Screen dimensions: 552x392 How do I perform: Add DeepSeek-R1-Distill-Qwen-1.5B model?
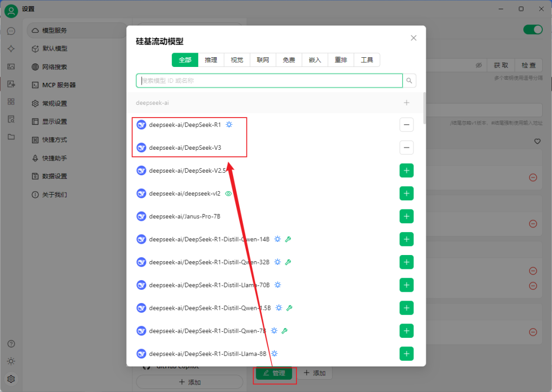point(407,308)
